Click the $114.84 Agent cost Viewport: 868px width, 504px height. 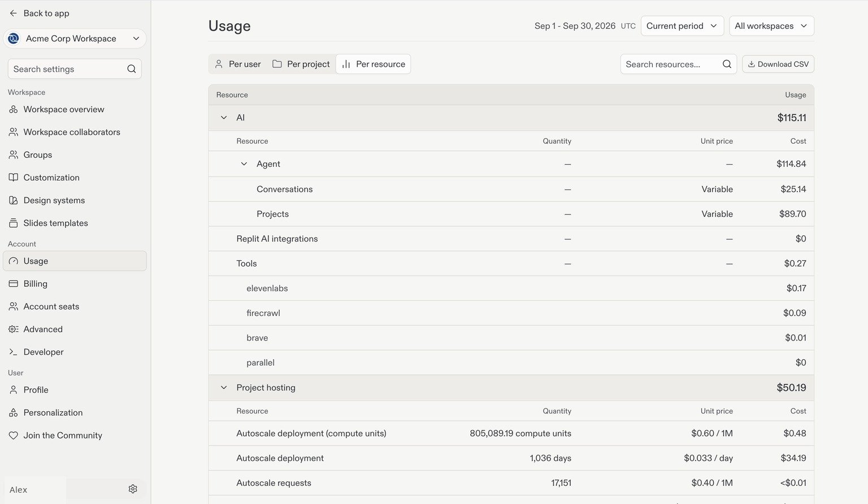791,164
